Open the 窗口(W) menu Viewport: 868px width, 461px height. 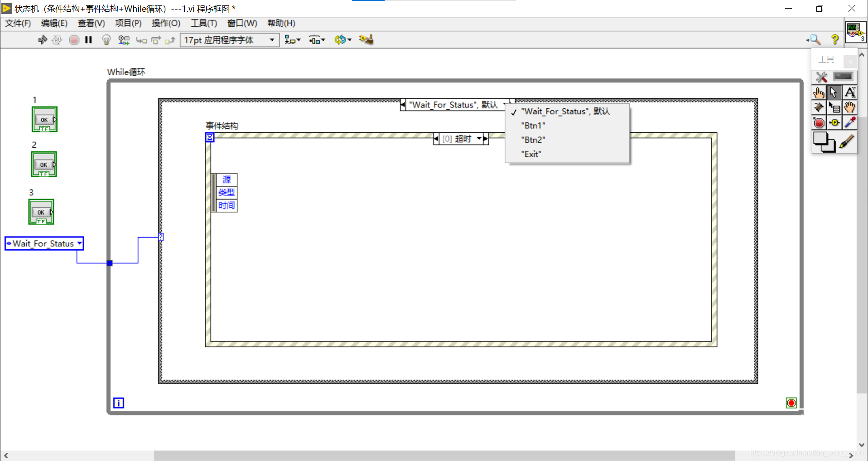pyautogui.click(x=242, y=23)
